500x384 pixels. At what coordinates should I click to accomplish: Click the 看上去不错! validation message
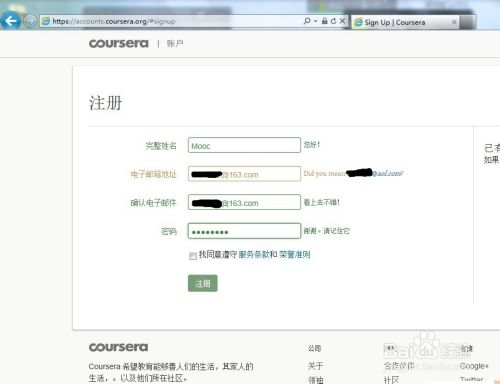322,202
